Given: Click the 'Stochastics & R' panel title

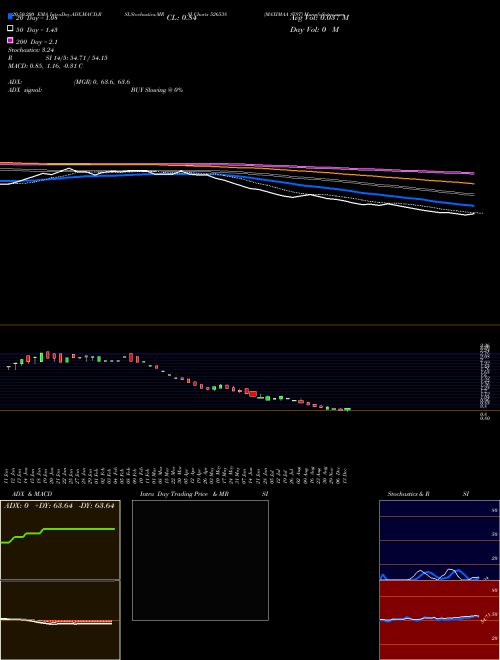Looking at the screenshot, I should (x=408, y=494).
